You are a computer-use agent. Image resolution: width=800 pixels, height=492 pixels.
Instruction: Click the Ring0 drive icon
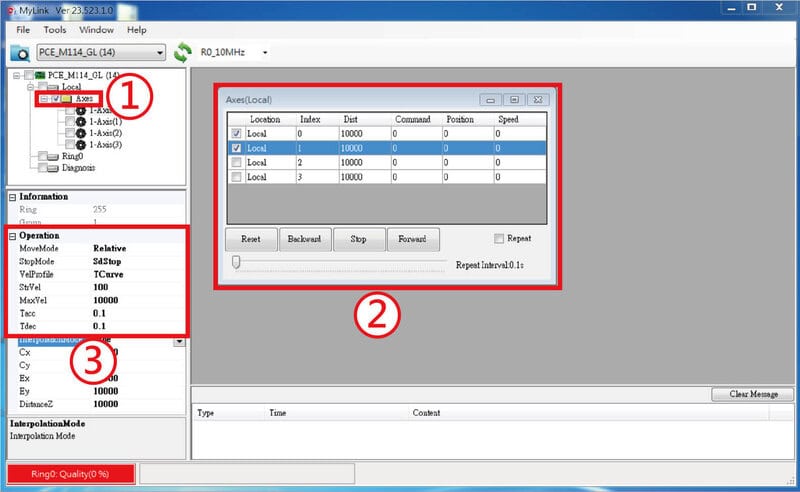(x=53, y=156)
